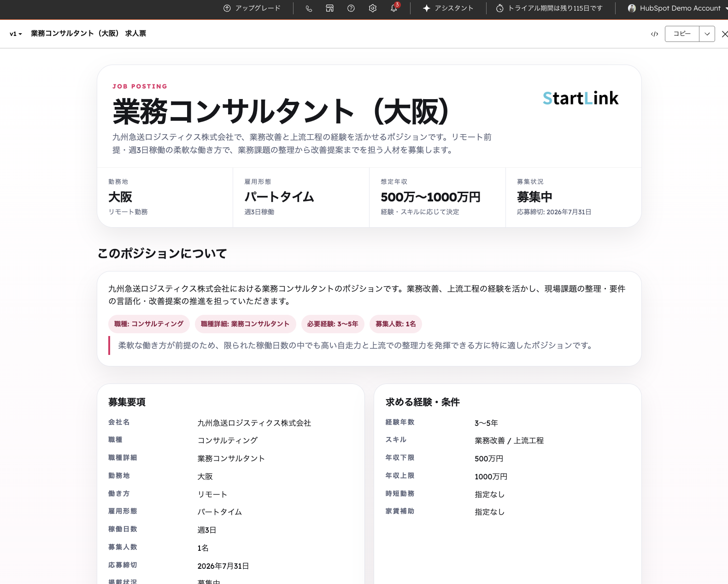Select the 必要経験: 3〜5年 tag
The image size is (728, 584).
(x=333, y=324)
